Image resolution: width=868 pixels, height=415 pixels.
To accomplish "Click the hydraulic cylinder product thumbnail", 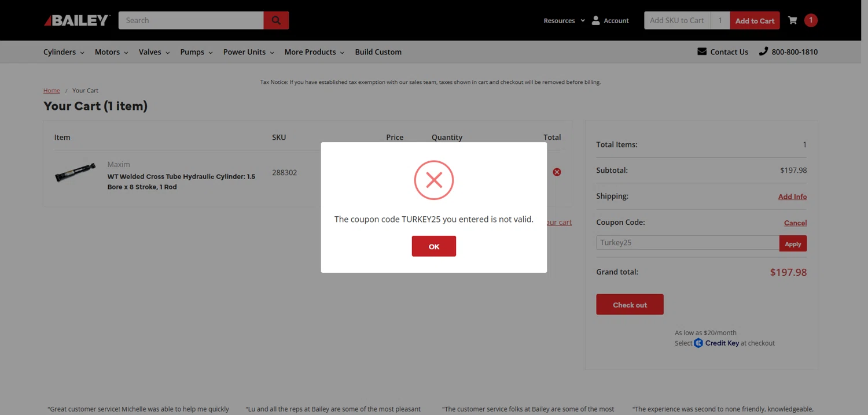I will tap(75, 172).
